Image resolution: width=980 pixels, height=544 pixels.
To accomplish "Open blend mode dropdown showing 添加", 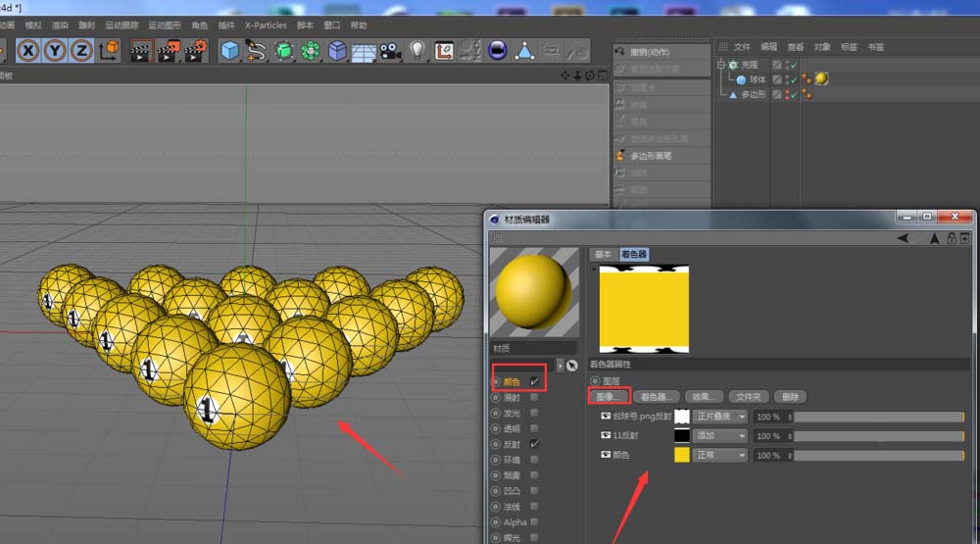I will click(720, 436).
